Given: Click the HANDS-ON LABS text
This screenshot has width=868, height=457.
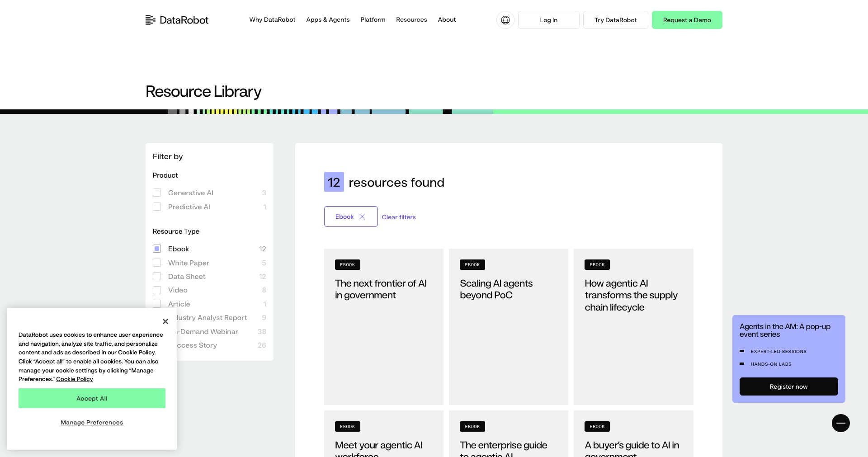Looking at the screenshot, I should [x=771, y=364].
